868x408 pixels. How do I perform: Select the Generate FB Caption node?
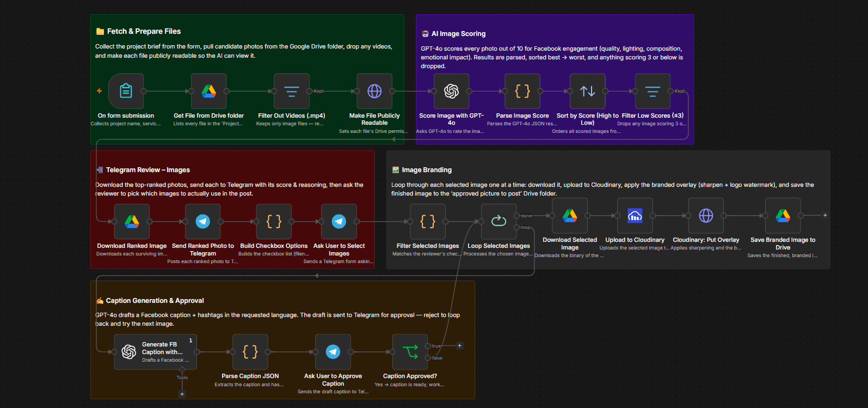[156, 352]
